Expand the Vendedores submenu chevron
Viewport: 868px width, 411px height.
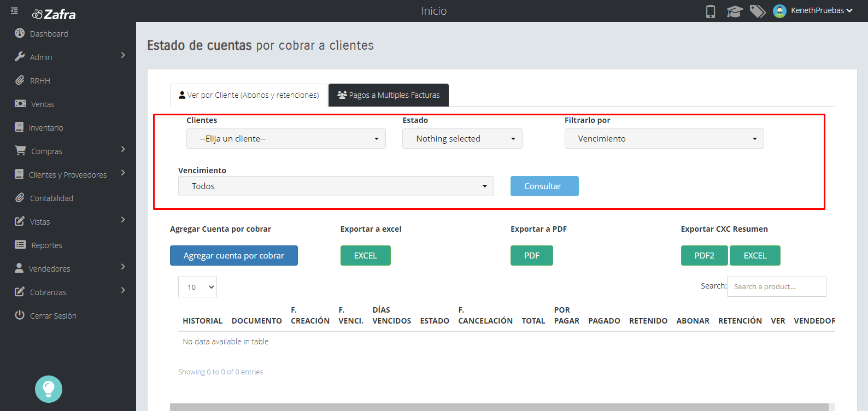tap(123, 267)
